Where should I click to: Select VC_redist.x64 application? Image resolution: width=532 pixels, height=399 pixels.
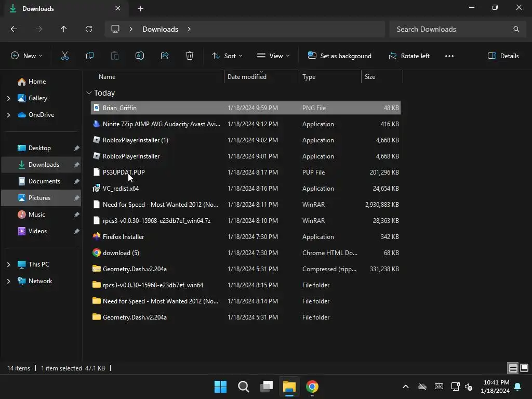tap(246, 189)
